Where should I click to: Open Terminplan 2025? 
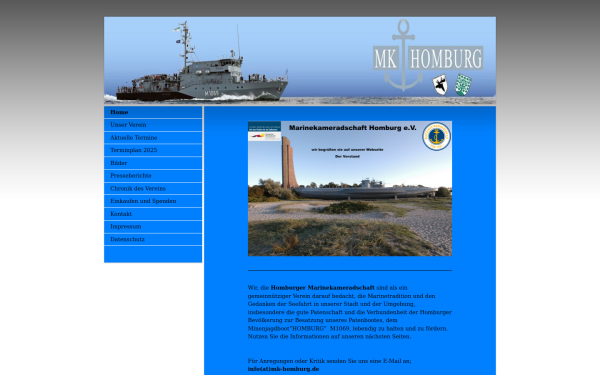click(153, 150)
